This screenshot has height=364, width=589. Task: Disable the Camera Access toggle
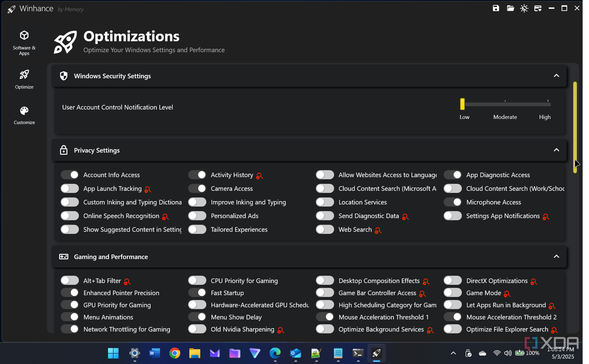point(197,188)
